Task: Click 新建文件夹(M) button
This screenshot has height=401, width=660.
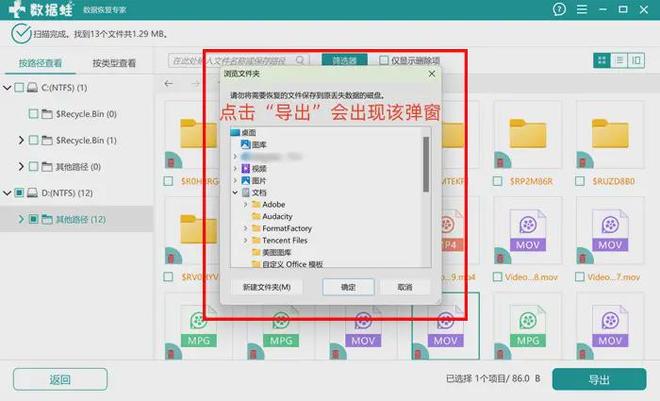Action: pyautogui.click(x=267, y=287)
